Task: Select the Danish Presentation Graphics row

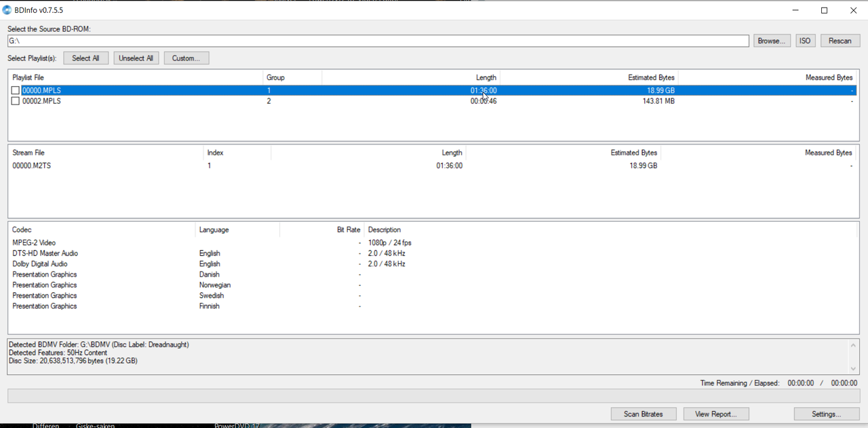Action: [433, 275]
